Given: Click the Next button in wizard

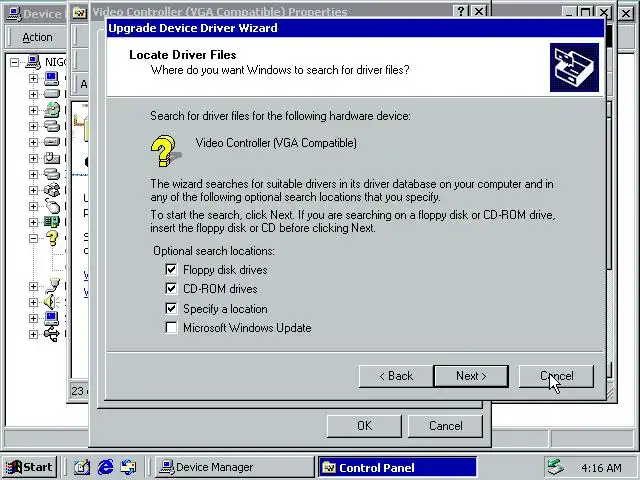Looking at the screenshot, I should (471, 376).
